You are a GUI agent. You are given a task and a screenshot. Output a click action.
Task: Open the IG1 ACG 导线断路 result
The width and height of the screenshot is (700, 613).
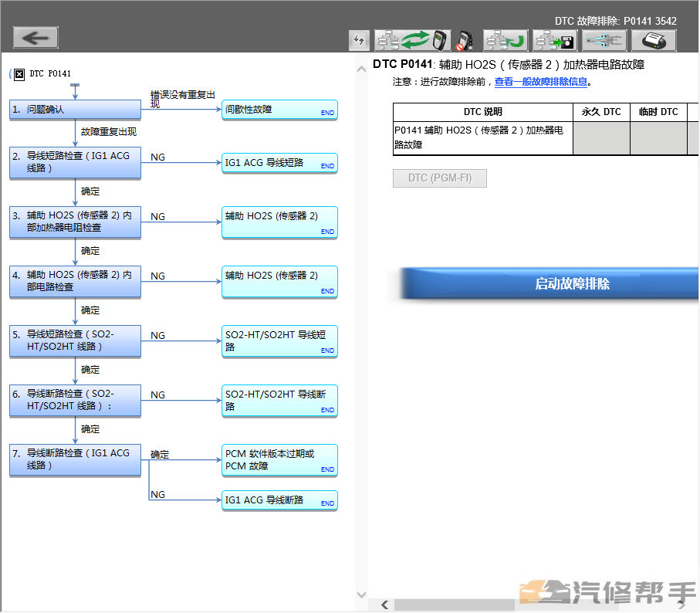pos(279,500)
